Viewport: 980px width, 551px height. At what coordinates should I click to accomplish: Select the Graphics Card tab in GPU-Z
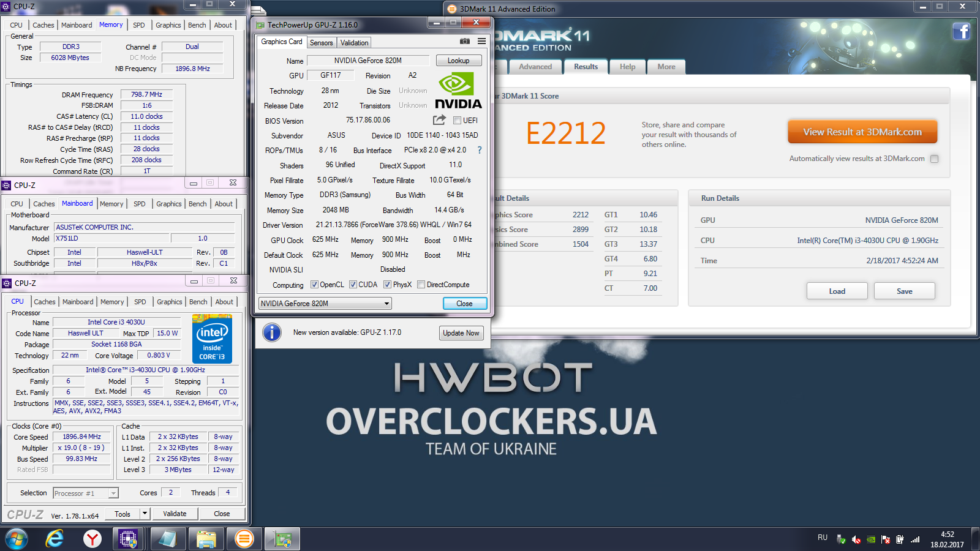pos(282,42)
